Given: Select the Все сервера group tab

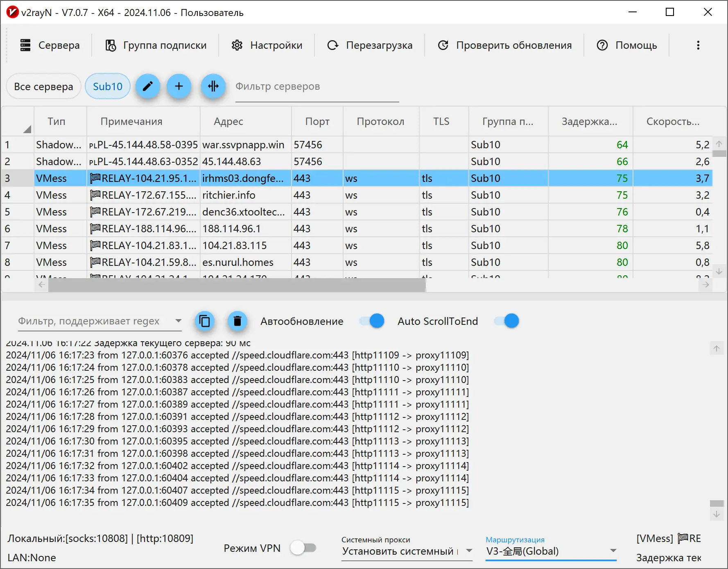Looking at the screenshot, I should (43, 86).
